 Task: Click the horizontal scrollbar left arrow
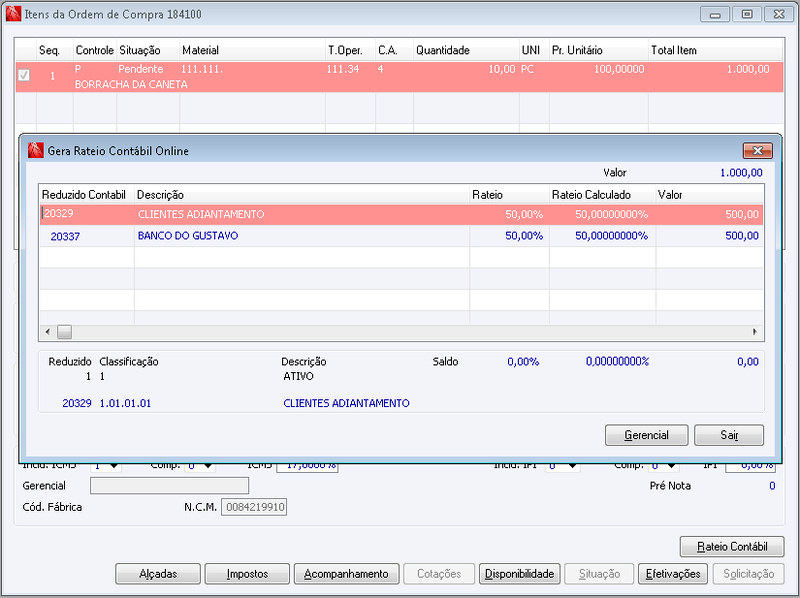tap(47, 332)
